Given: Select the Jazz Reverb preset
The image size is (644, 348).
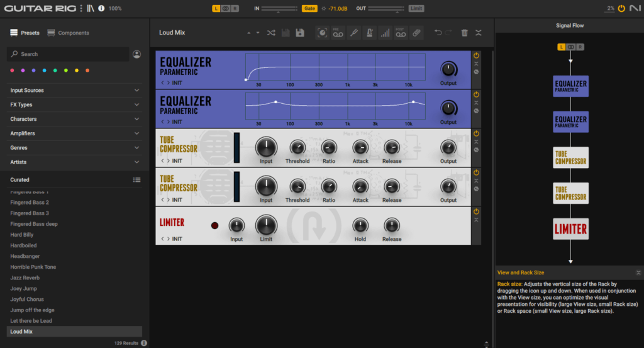Looking at the screenshot, I should pyautogui.click(x=24, y=278).
